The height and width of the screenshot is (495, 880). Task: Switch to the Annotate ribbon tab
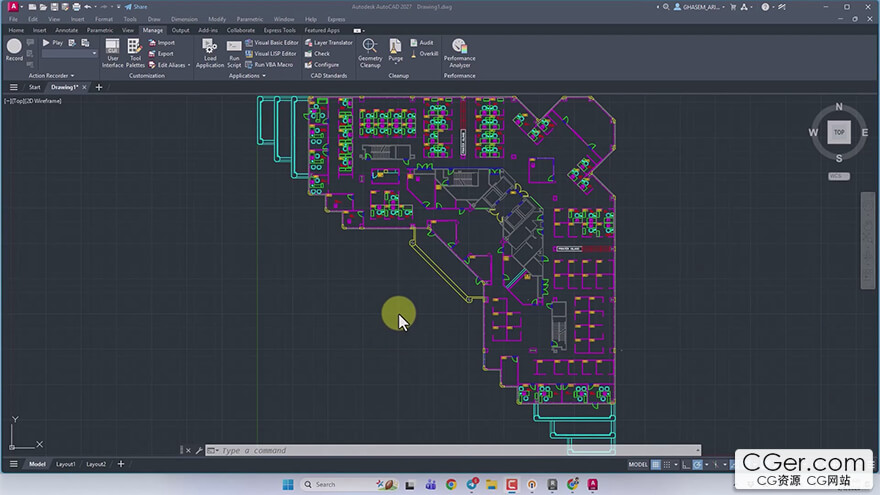pos(67,30)
